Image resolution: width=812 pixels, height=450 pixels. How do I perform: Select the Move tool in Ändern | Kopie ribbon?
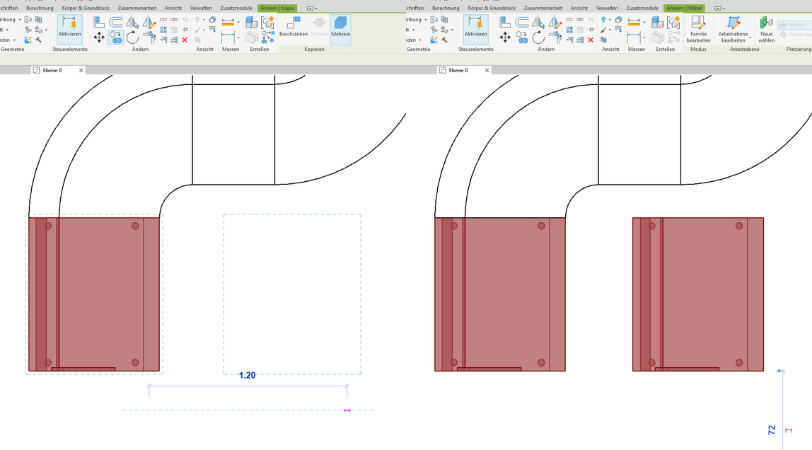pyautogui.click(x=99, y=37)
